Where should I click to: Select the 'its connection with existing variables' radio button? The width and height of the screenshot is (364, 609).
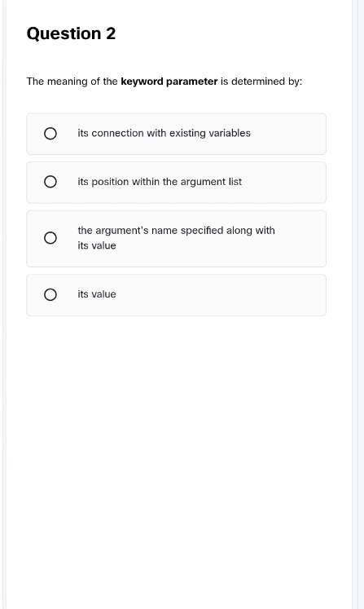(50, 134)
